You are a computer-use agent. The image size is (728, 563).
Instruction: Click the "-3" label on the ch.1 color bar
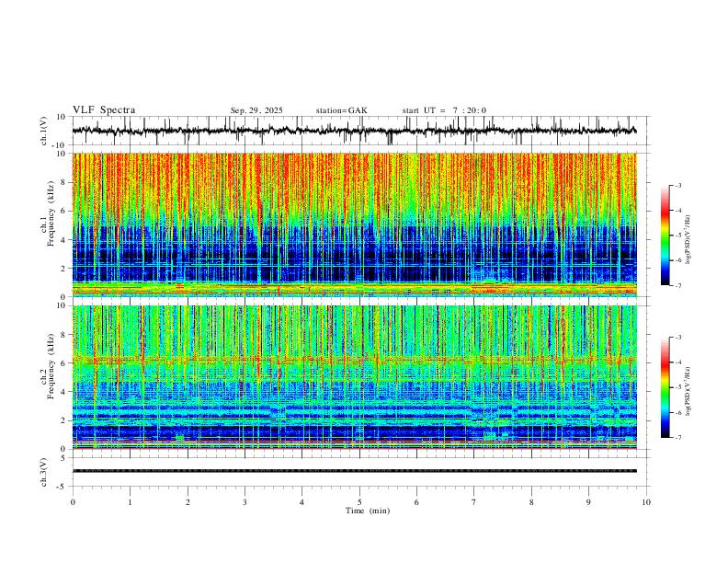coord(678,185)
